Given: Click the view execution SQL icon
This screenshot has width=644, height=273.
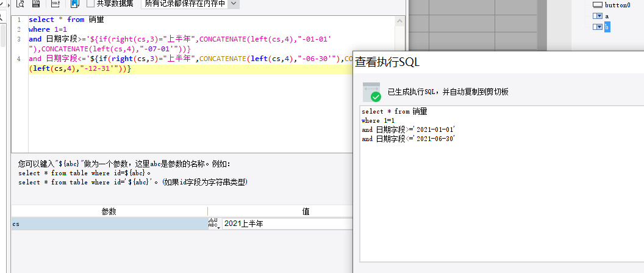Looking at the screenshot, I should coord(55,4).
